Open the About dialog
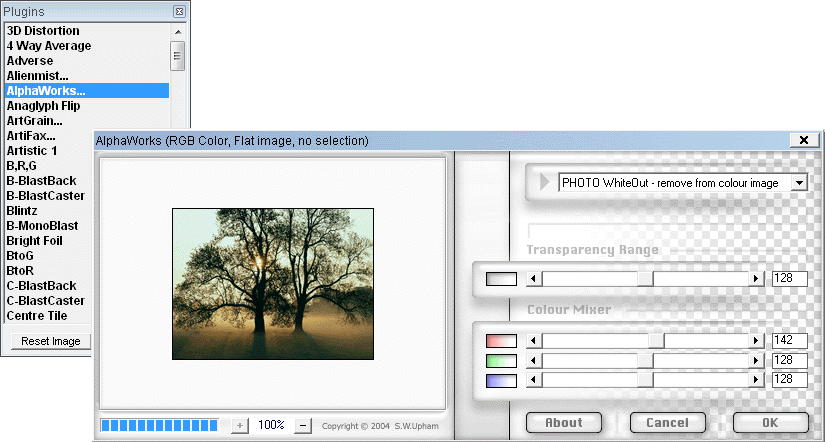This screenshot has width=825, height=442. click(x=564, y=423)
